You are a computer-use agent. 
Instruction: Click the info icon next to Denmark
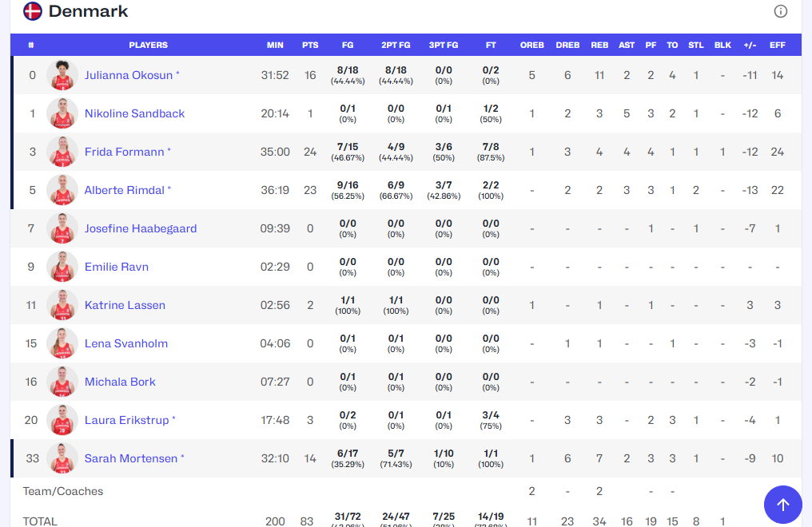(x=781, y=11)
